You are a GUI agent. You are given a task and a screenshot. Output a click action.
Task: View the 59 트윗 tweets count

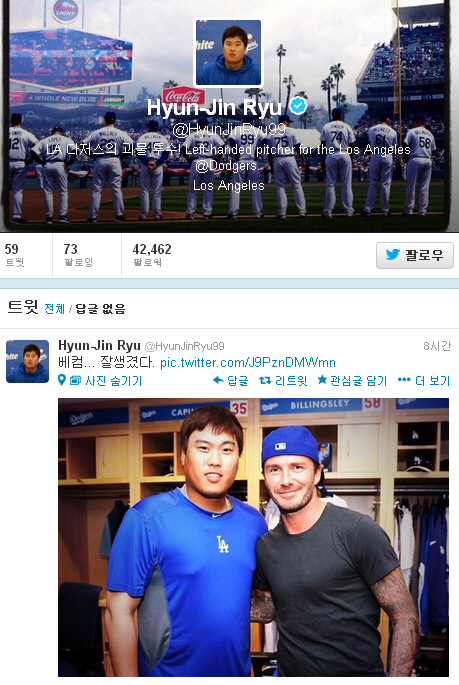coord(14,255)
